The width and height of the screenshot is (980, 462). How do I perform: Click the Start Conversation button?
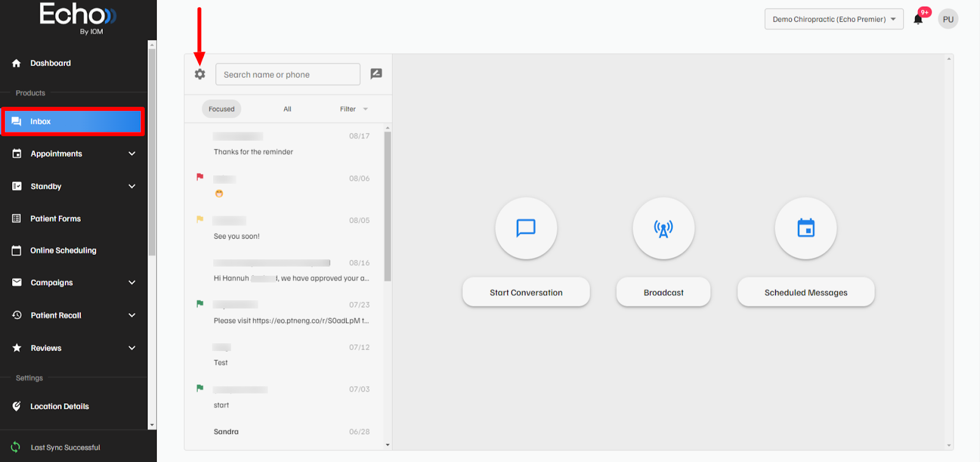pyautogui.click(x=526, y=292)
